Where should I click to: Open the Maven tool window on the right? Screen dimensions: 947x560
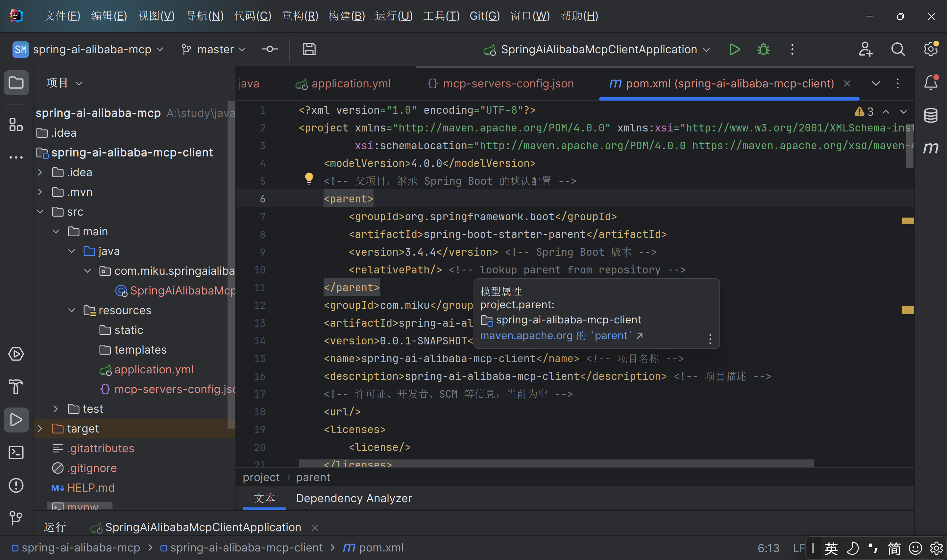(930, 148)
